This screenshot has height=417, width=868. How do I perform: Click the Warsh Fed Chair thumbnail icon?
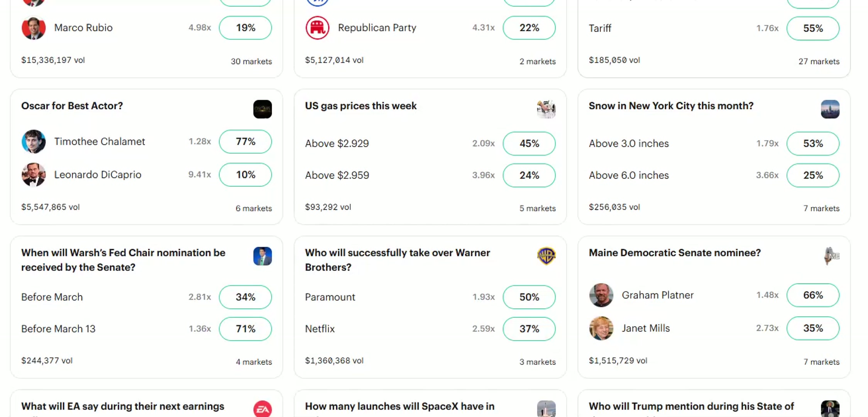(262, 256)
